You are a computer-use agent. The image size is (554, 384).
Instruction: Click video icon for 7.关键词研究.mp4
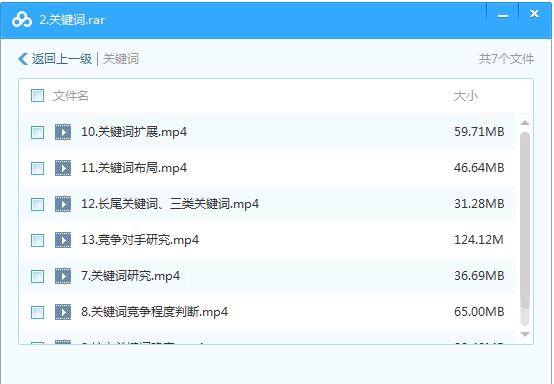tap(63, 276)
